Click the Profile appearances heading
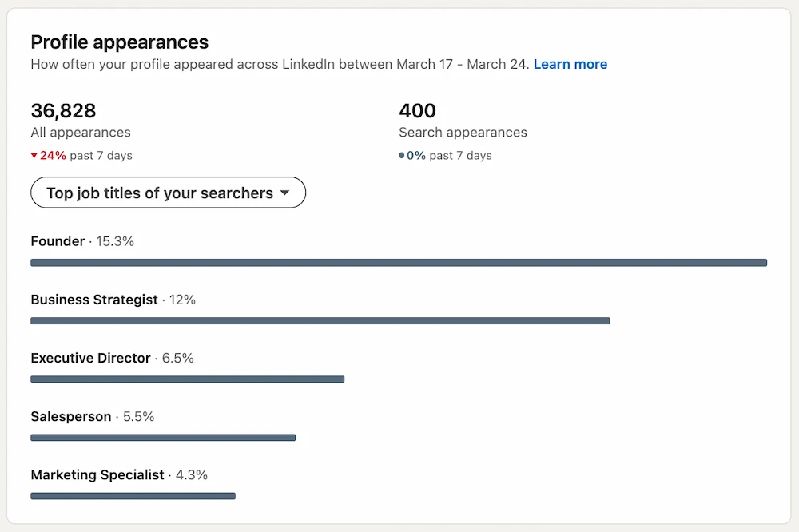Screen dimensions: 799x532 [x=120, y=42]
